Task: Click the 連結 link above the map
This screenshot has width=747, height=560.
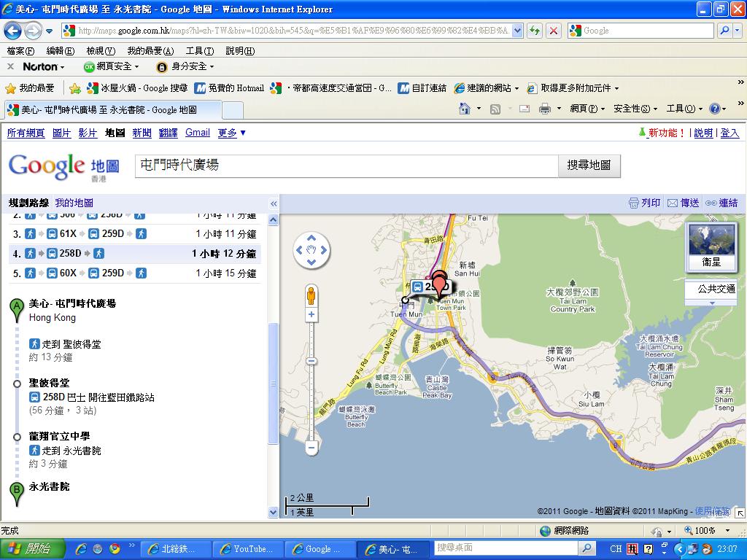Action: (x=721, y=203)
